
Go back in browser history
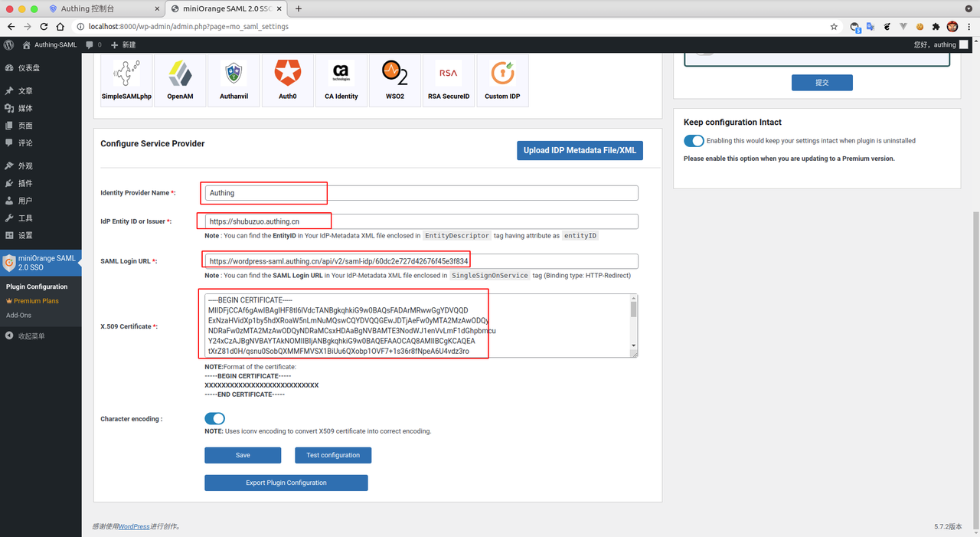(11, 26)
